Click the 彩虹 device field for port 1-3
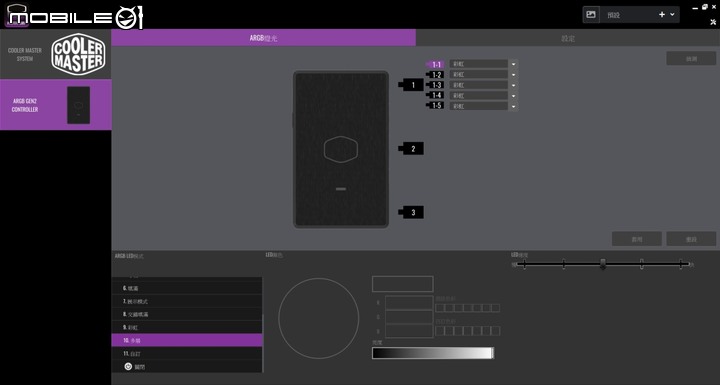The image size is (720, 385). [478, 85]
